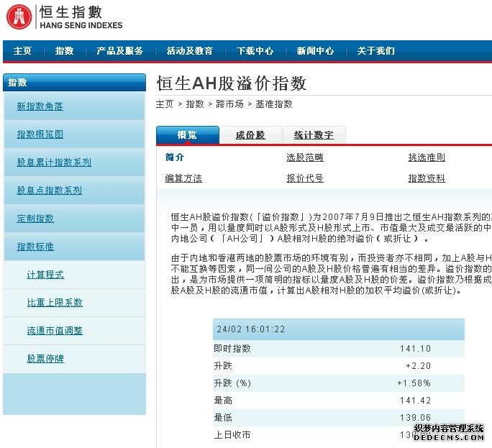Click the timestamp 24/02 16:01:22
This screenshot has width=492, height=448.
point(251,329)
